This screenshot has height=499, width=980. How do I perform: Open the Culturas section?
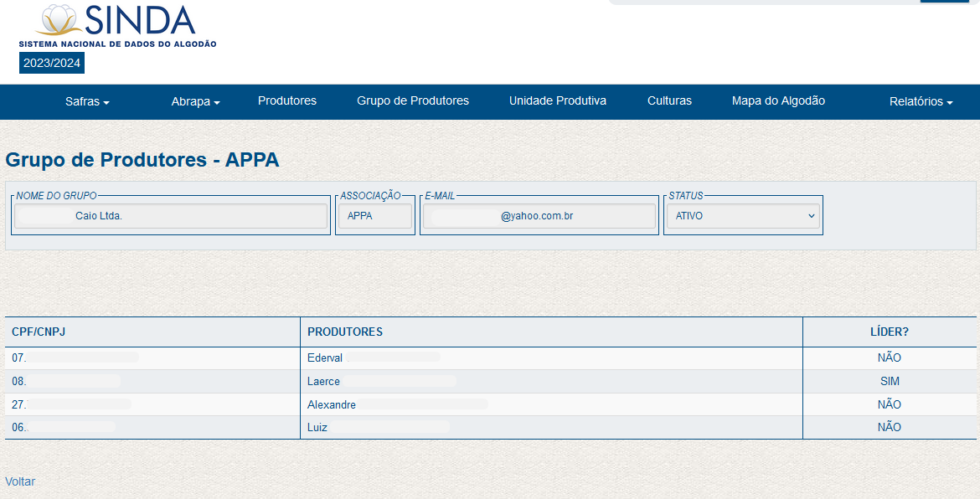(x=669, y=100)
